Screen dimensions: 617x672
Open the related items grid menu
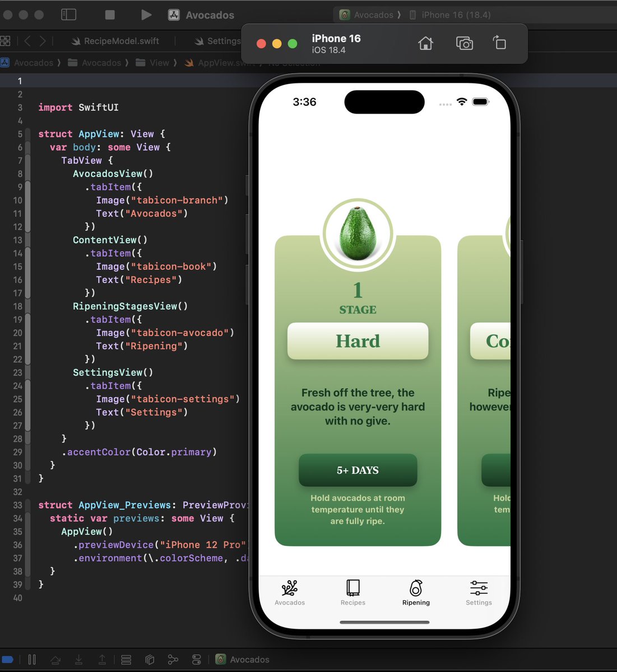click(5, 41)
